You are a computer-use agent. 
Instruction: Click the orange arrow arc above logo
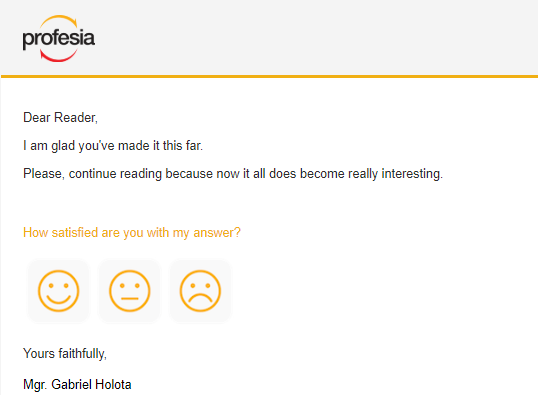tap(59, 21)
